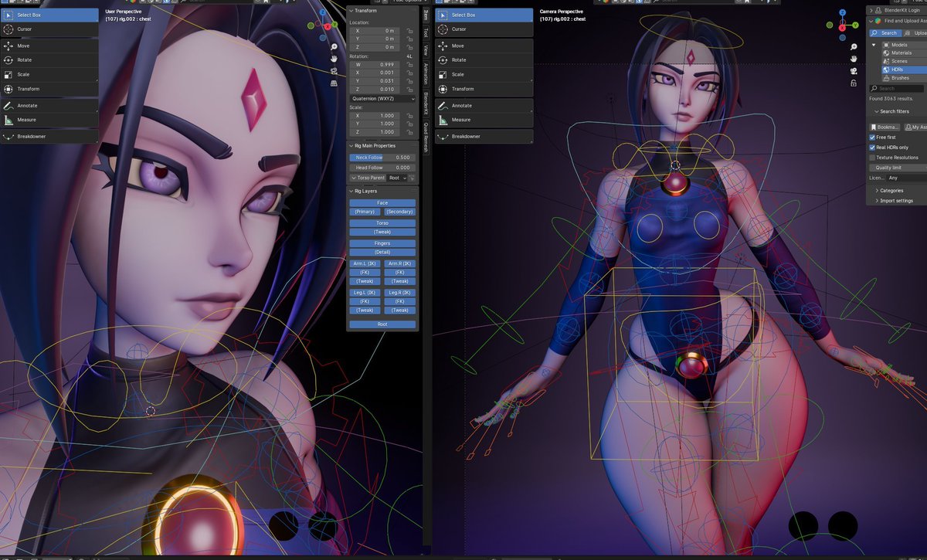Open the BlenderKit sidebar tab
Viewport: 927px width, 560px height.
426,104
